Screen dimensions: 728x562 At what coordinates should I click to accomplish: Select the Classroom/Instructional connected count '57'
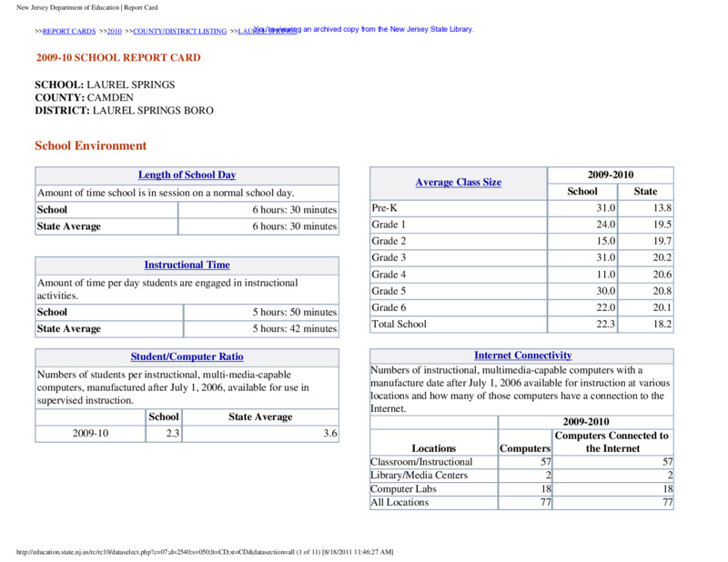[668, 462]
